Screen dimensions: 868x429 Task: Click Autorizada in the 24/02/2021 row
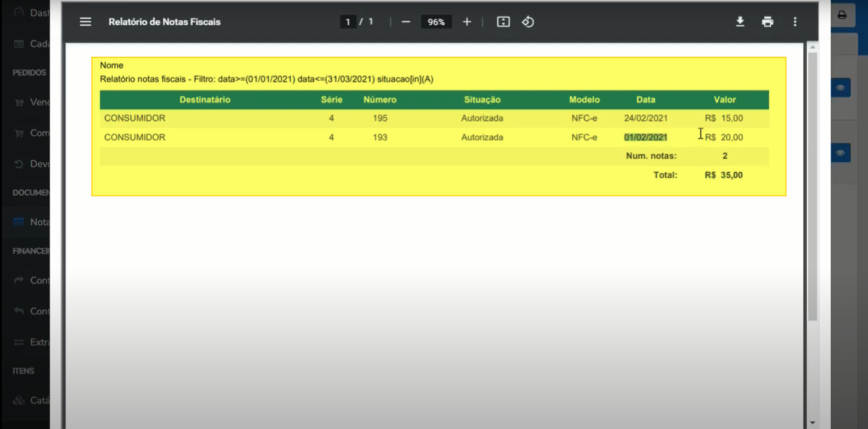click(482, 118)
